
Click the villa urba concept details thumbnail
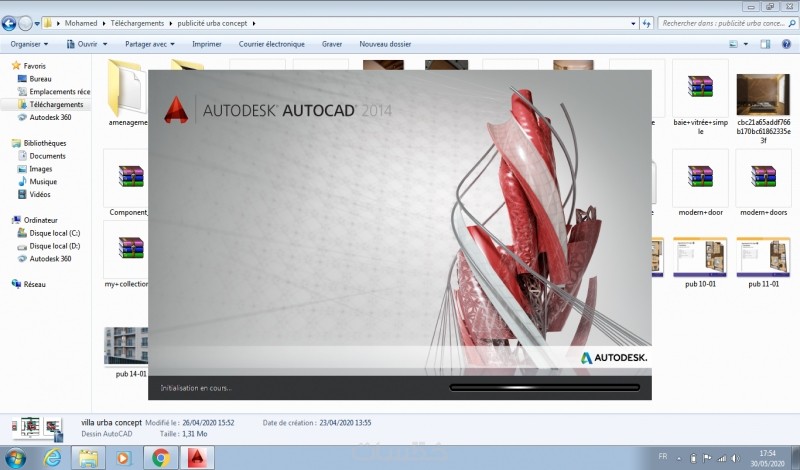click(x=37, y=429)
